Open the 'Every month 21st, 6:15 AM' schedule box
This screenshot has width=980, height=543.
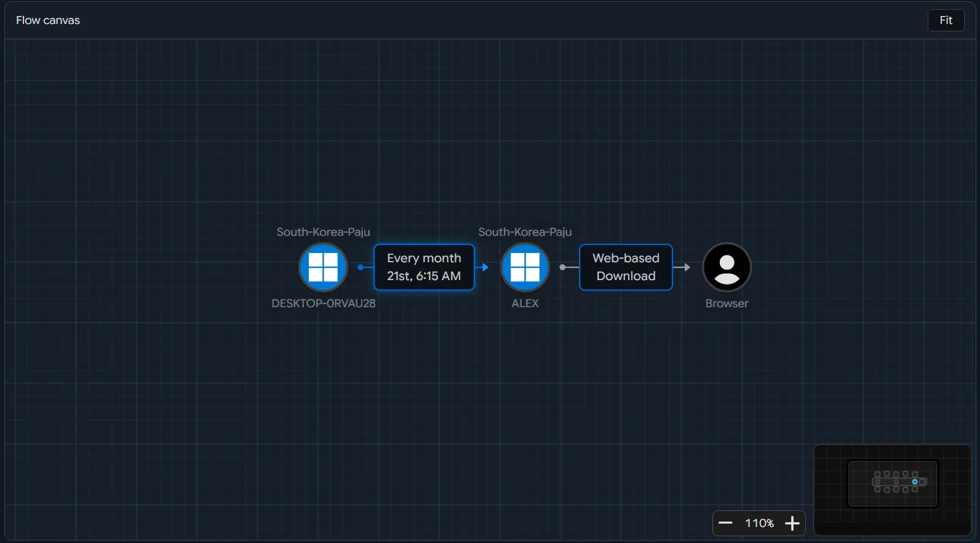pos(424,267)
